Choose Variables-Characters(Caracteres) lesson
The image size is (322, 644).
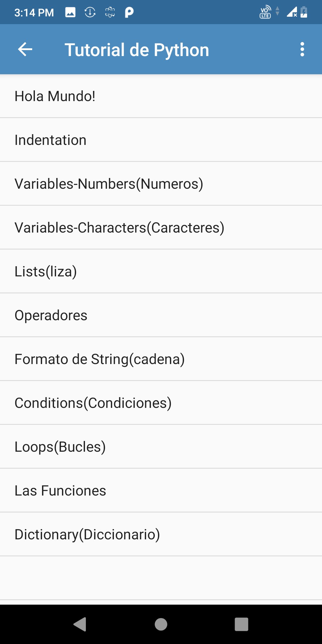pos(161,228)
